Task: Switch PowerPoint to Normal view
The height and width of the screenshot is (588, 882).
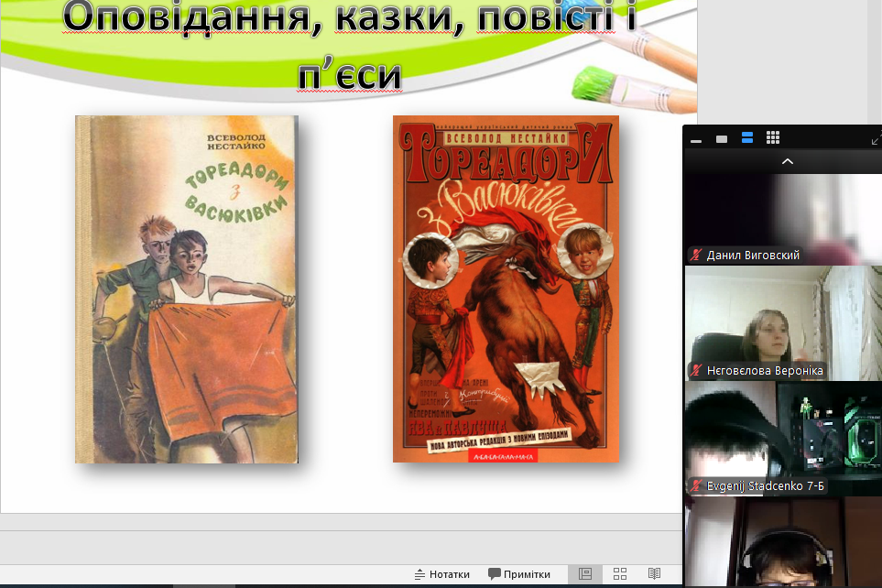Action: [x=585, y=574]
